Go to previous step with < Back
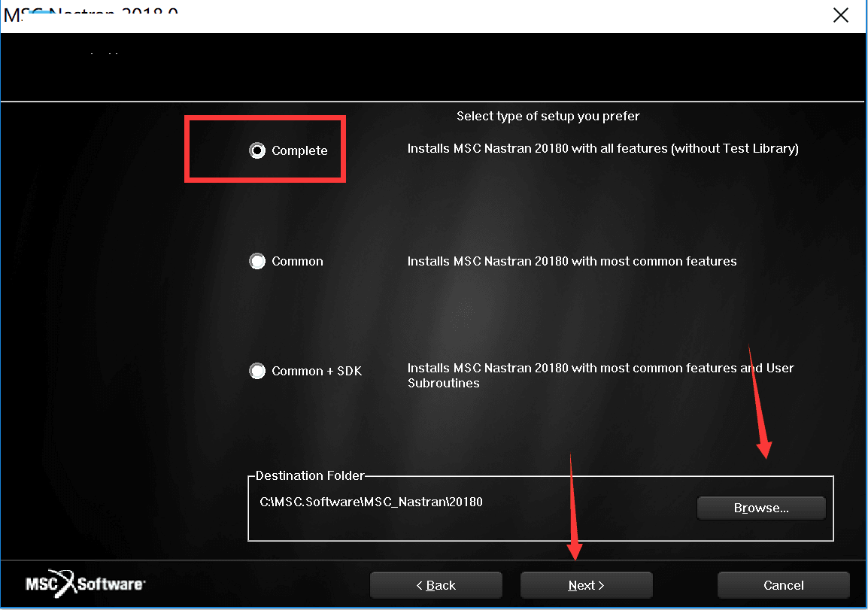 click(436, 585)
